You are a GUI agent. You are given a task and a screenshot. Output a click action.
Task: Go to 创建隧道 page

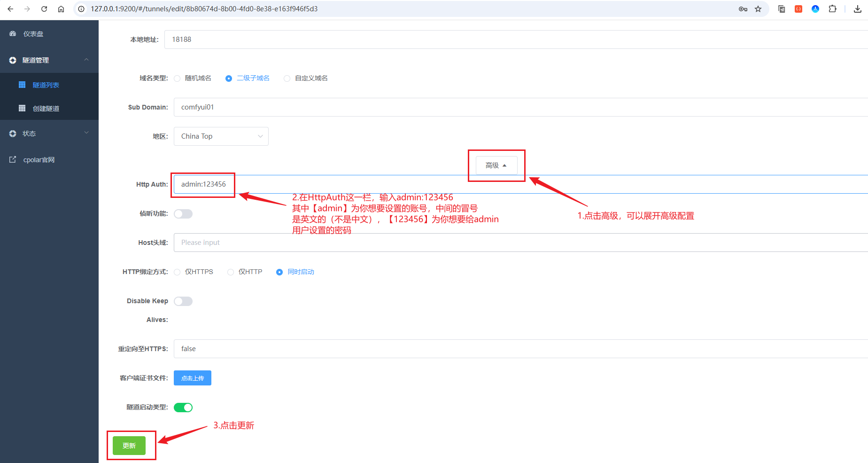click(x=46, y=109)
